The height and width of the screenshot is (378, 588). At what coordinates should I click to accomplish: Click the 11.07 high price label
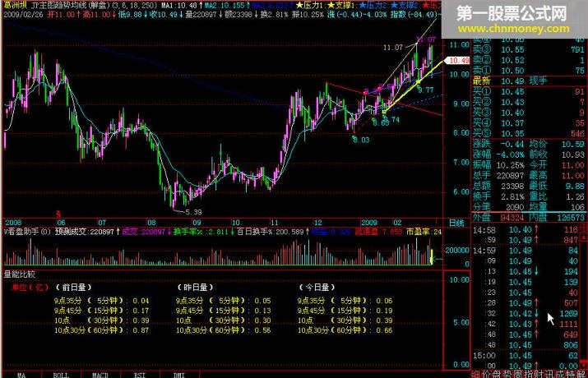(x=392, y=48)
